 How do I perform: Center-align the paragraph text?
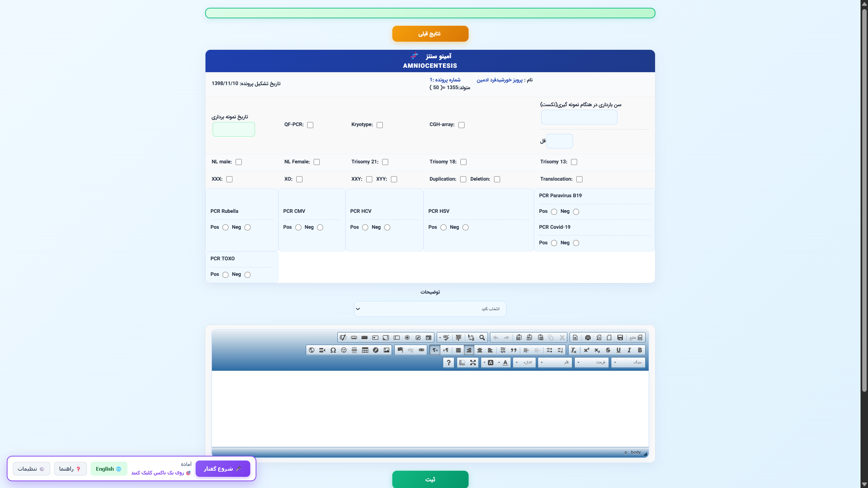coord(480,350)
